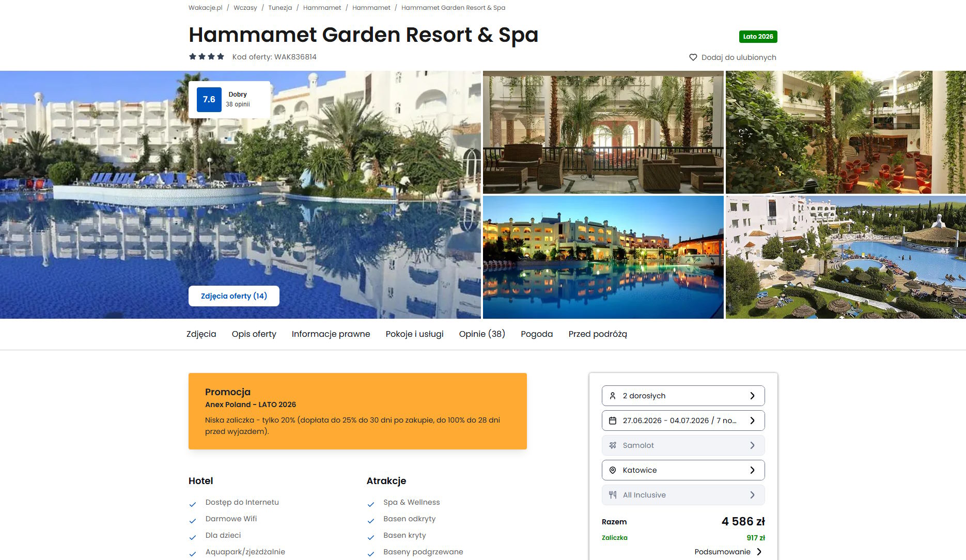The image size is (966, 560).
Task: Follow the Tunezja breadcrumb link
Action: coord(280,8)
